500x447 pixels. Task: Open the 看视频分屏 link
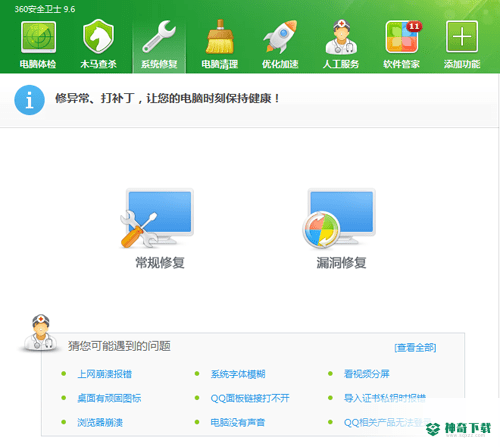[x=367, y=374]
